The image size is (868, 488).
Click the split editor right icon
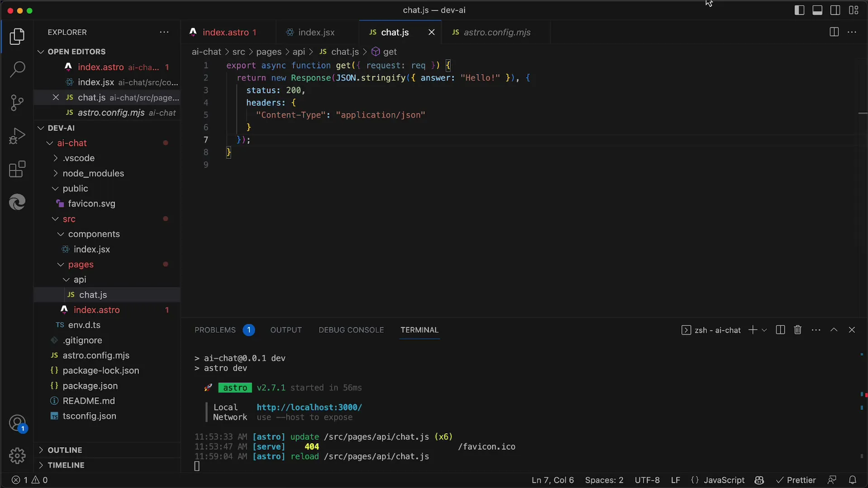[834, 32]
